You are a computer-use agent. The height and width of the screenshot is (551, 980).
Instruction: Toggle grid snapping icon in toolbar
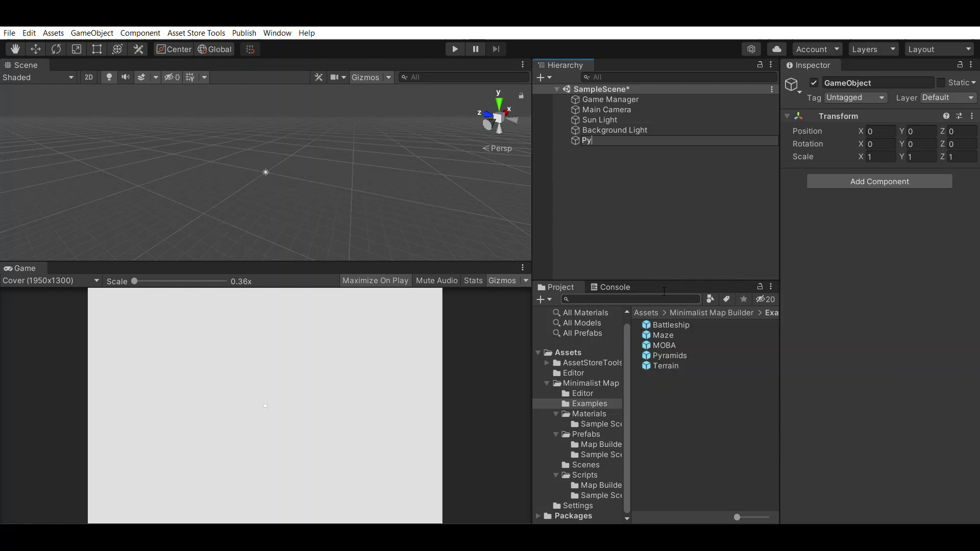pyautogui.click(x=250, y=49)
